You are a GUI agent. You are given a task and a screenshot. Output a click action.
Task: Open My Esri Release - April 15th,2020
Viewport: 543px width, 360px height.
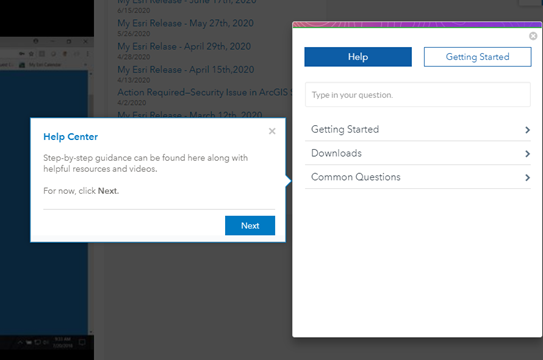coord(186,70)
